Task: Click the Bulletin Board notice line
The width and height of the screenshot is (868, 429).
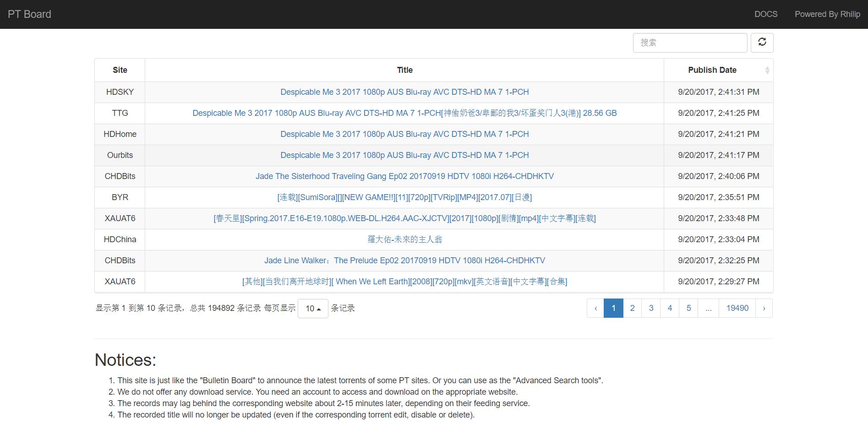Action: tap(360, 380)
